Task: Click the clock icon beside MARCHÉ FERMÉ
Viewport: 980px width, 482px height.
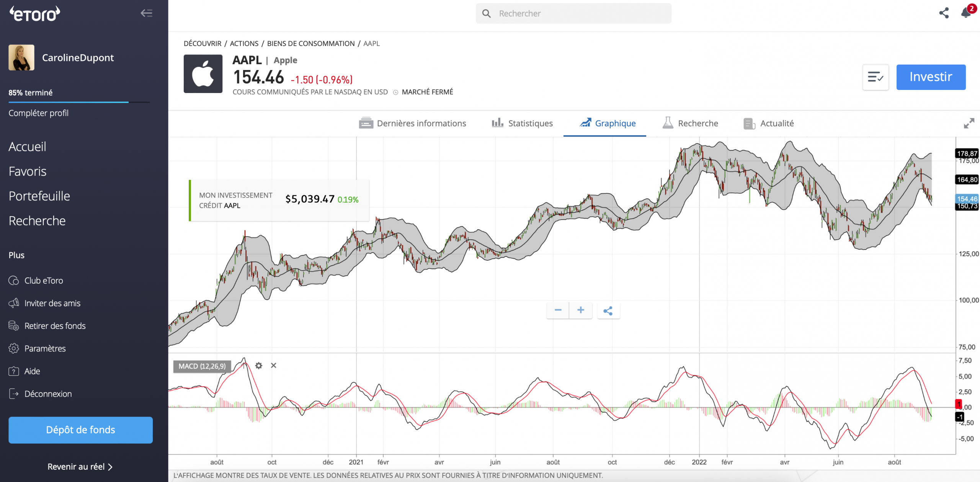Action: click(396, 92)
